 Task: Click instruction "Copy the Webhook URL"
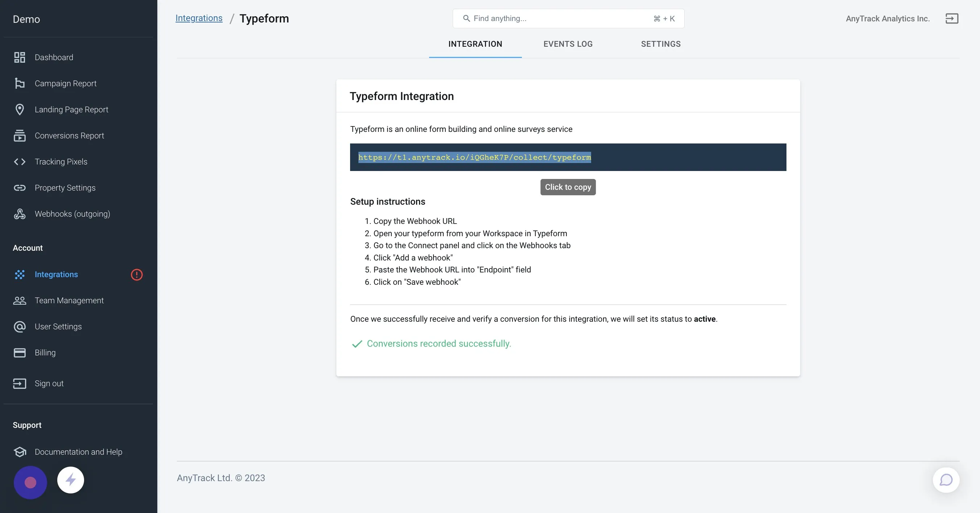(415, 221)
